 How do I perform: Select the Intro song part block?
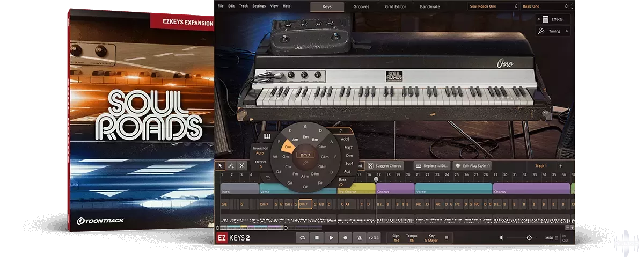tap(239, 189)
